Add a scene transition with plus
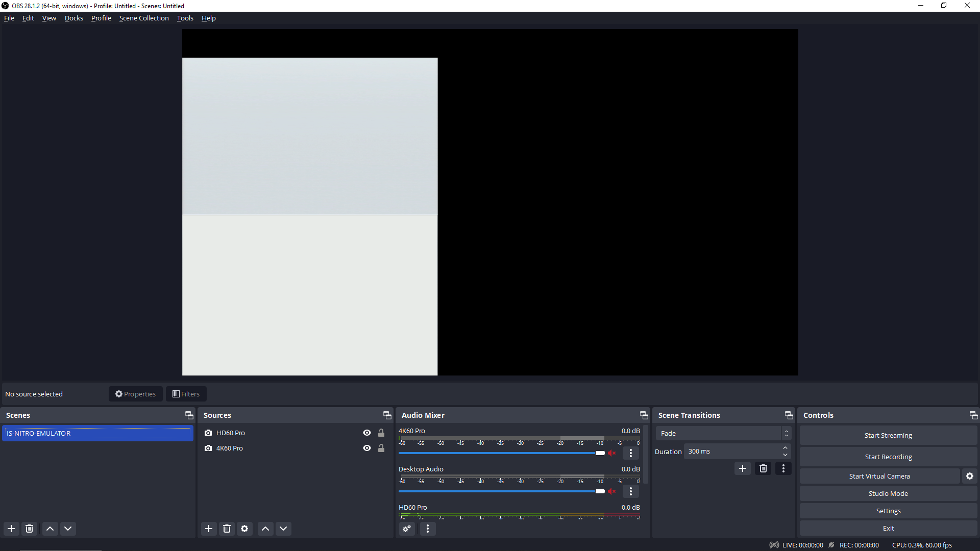Screen dimensions: 980x551 click(x=743, y=468)
